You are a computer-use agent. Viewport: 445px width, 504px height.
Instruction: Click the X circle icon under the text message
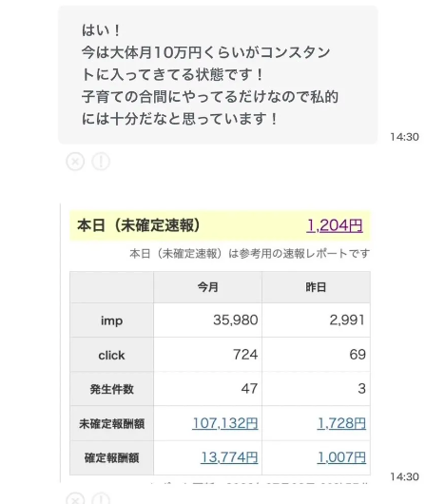click(75, 162)
